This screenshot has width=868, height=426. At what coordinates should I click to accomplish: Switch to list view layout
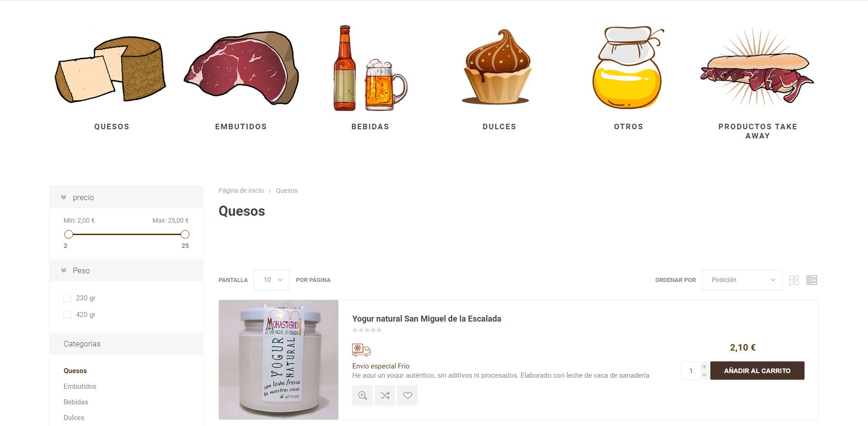click(811, 280)
